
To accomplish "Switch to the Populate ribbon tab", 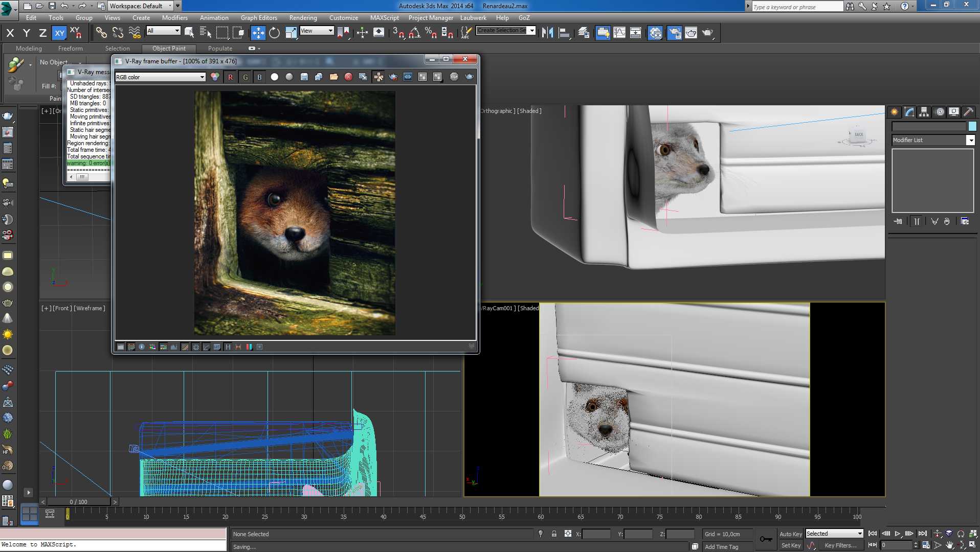I will click(220, 49).
